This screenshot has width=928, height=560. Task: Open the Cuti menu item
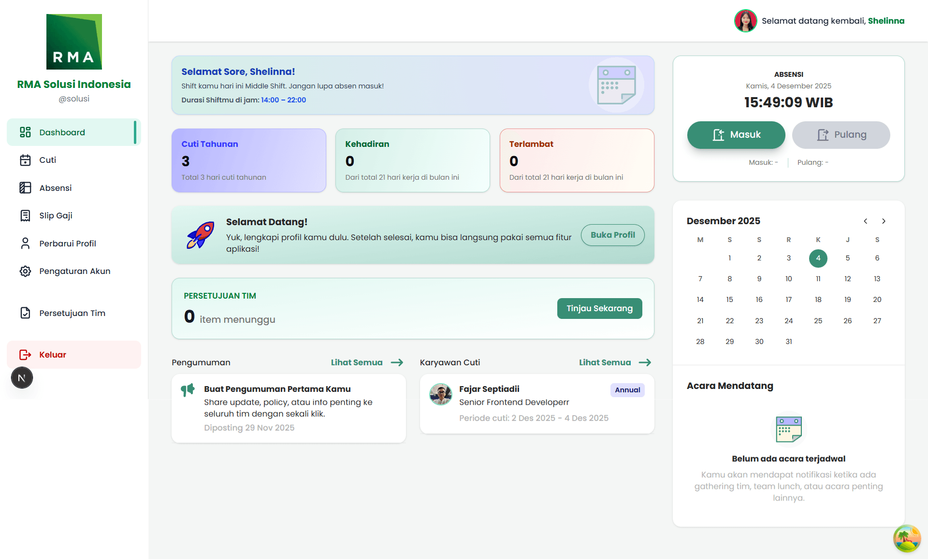coord(48,160)
